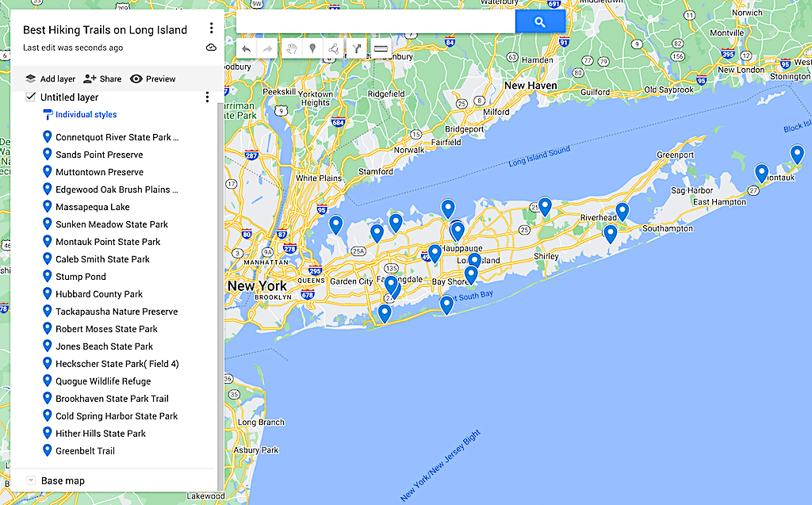Viewport: 812px width, 505px height.
Task: Click the map pin below Riverhead, west of Southampton
Action: click(611, 234)
